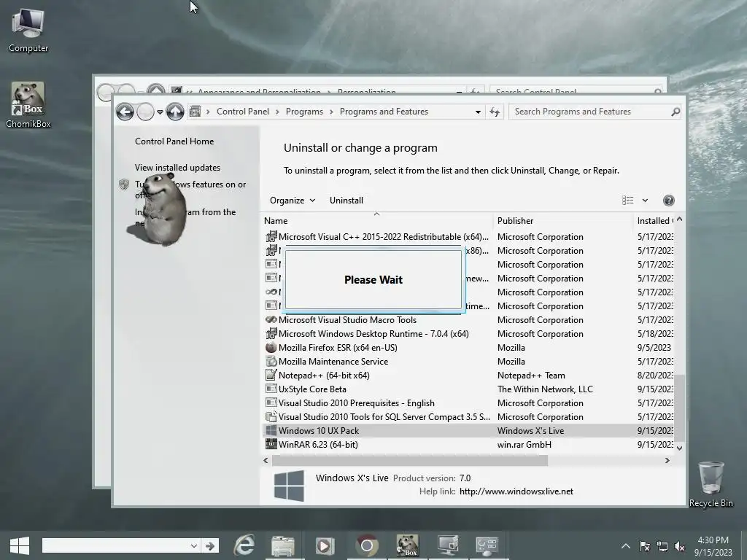Open Help with the question mark icon
The width and height of the screenshot is (747, 560).
tap(668, 201)
